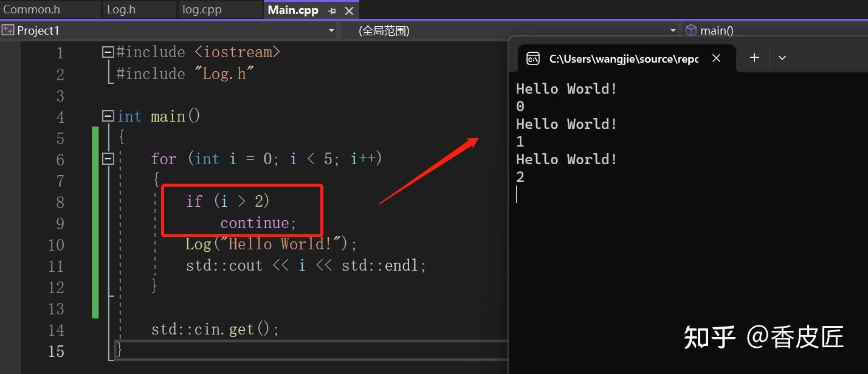Screen dimensions: 868x374
Task: Collapse the main() function fold marker
Action: click(107, 116)
